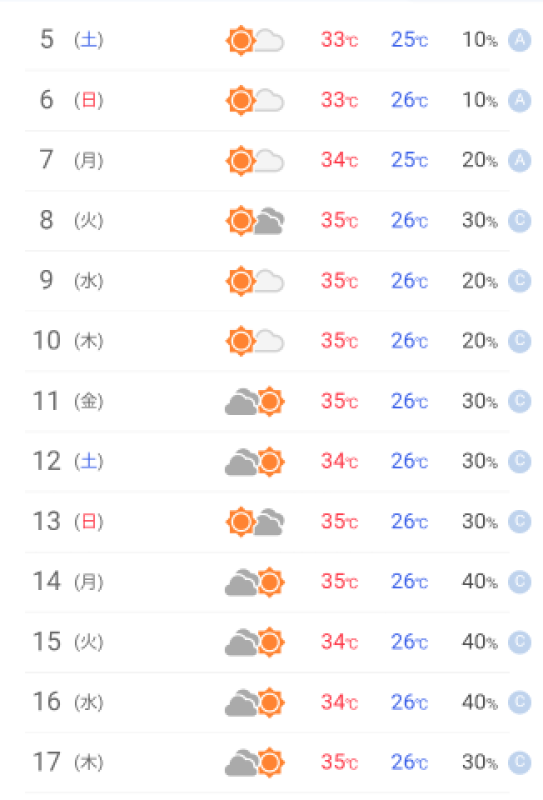This screenshot has width=543, height=800.
Task: Click the sun and dark cloud icon for day 8
Action: pos(255,221)
